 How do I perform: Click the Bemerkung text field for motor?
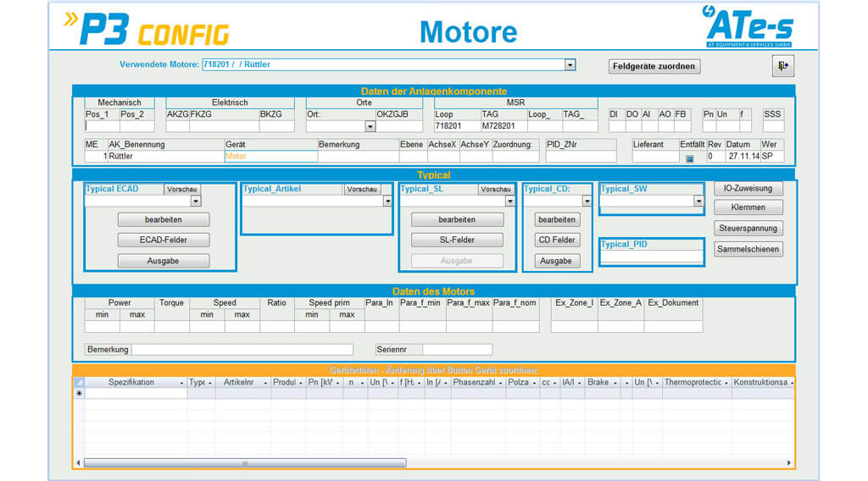(x=242, y=350)
